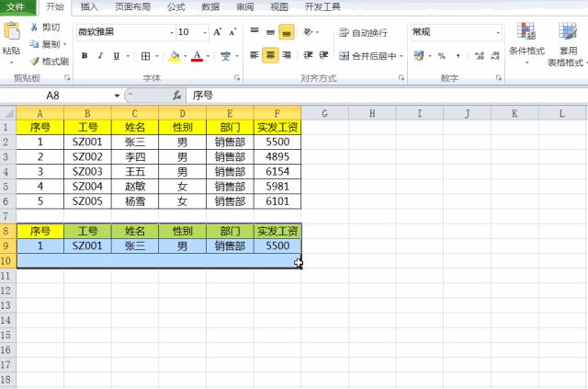
Task: Toggle Merge and Center (合并后居中)
Action: tap(367, 56)
